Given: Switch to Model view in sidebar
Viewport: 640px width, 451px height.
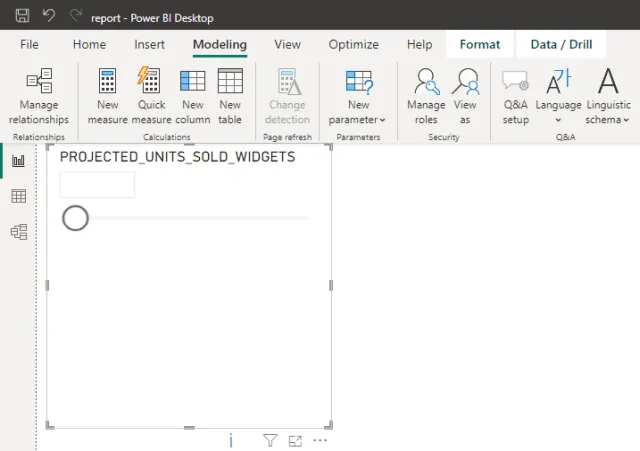Looking at the screenshot, I should 18,232.
